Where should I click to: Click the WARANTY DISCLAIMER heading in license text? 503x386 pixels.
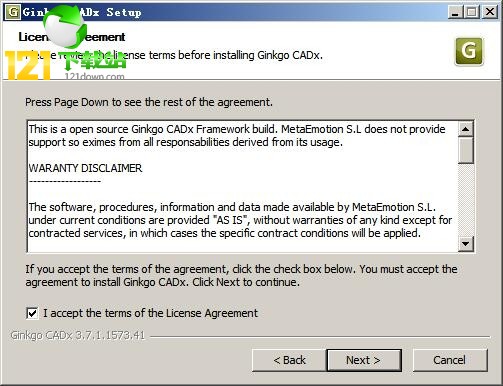(x=85, y=168)
